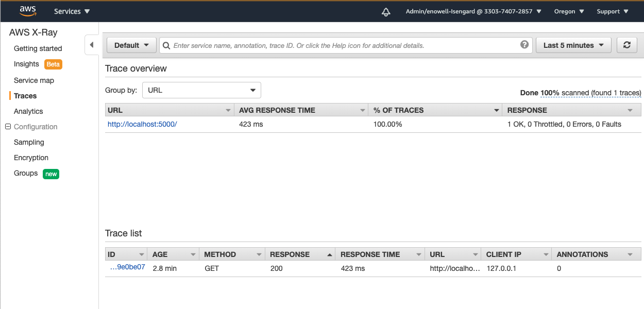This screenshot has height=309, width=644.
Task: Click the AWS X-Ray sidebar title
Action: click(x=33, y=32)
